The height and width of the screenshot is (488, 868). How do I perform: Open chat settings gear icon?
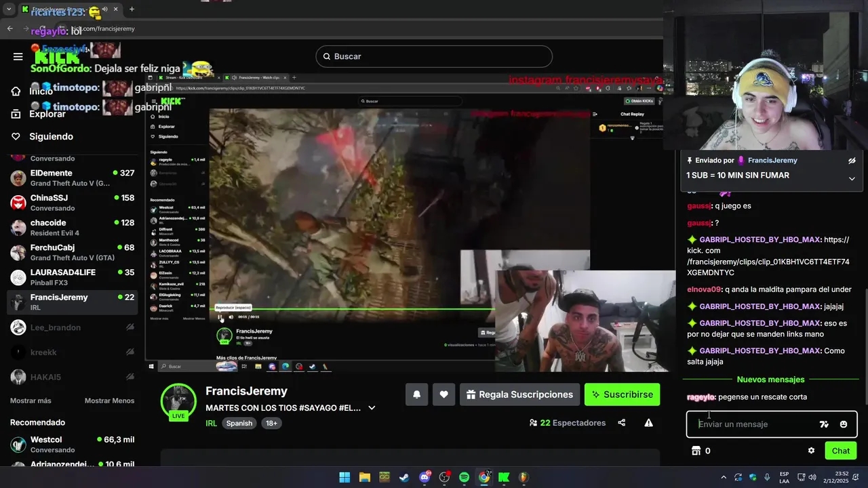811,451
